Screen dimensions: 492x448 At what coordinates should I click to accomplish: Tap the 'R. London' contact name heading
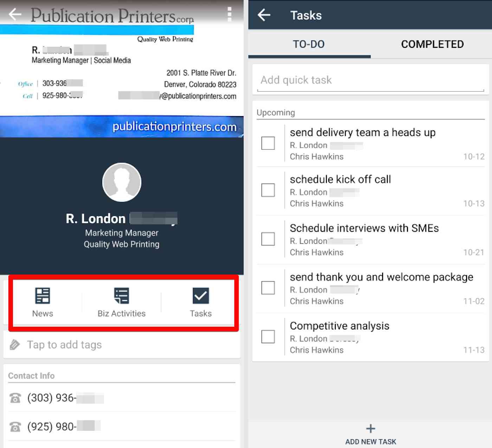122,219
